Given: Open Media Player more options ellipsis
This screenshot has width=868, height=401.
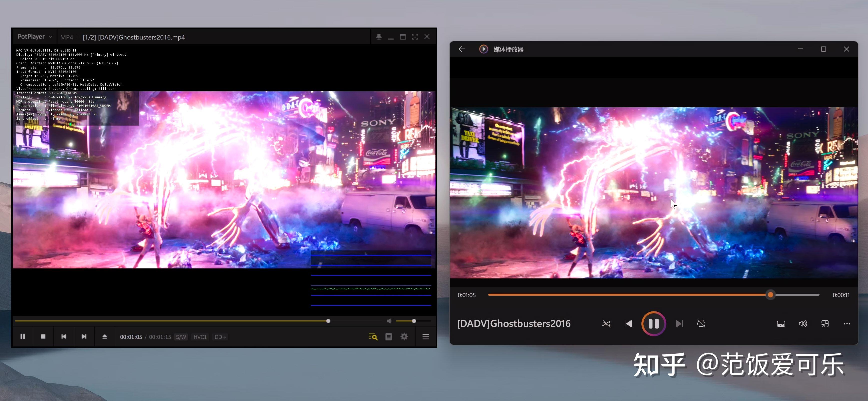Looking at the screenshot, I should [847, 324].
